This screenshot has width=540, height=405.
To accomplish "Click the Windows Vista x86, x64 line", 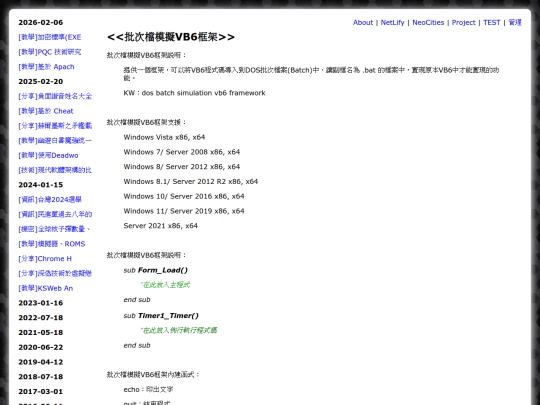I will coord(164,137).
